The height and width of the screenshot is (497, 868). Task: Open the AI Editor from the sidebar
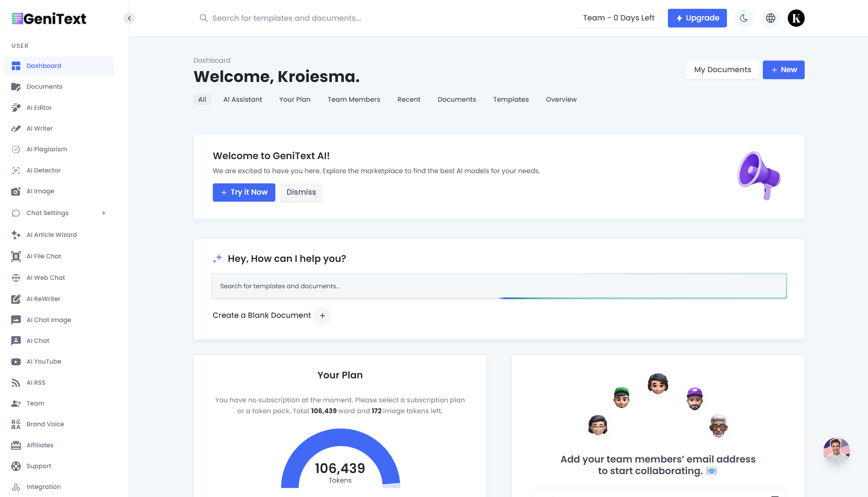[x=39, y=107]
